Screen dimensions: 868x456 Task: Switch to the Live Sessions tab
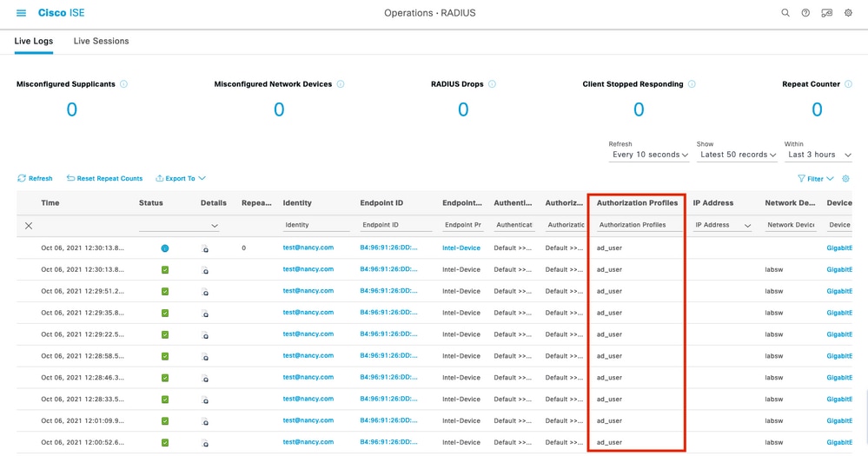[x=102, y=41]
